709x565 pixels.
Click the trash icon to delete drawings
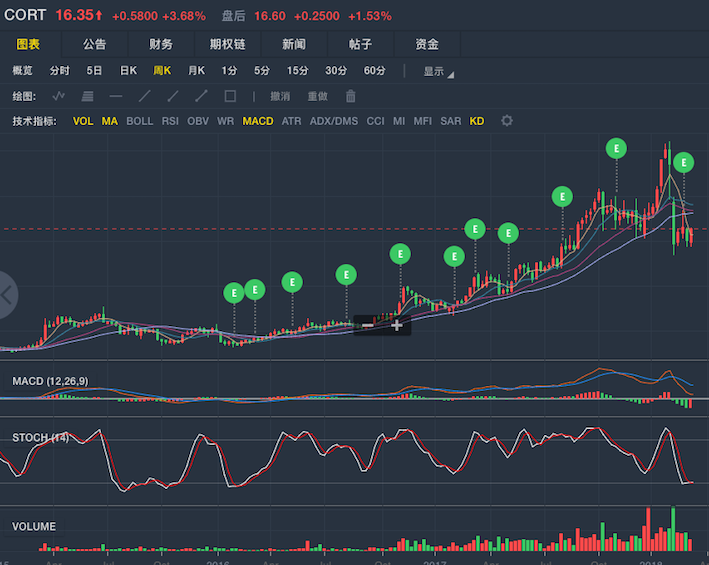tap(350, 96)
